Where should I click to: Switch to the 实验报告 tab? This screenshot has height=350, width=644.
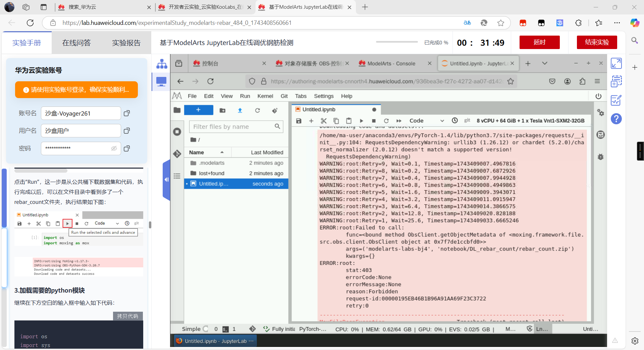click(x=126, y=43)
